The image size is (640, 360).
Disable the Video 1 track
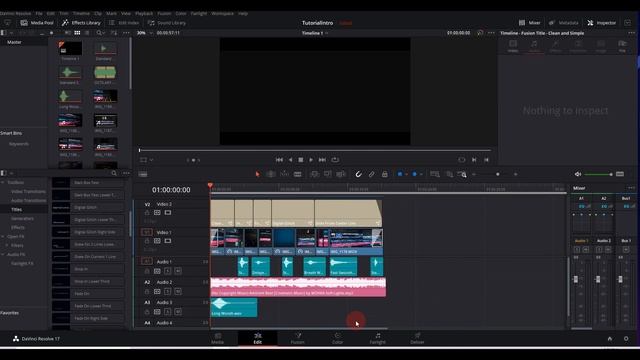click(168, 241)
